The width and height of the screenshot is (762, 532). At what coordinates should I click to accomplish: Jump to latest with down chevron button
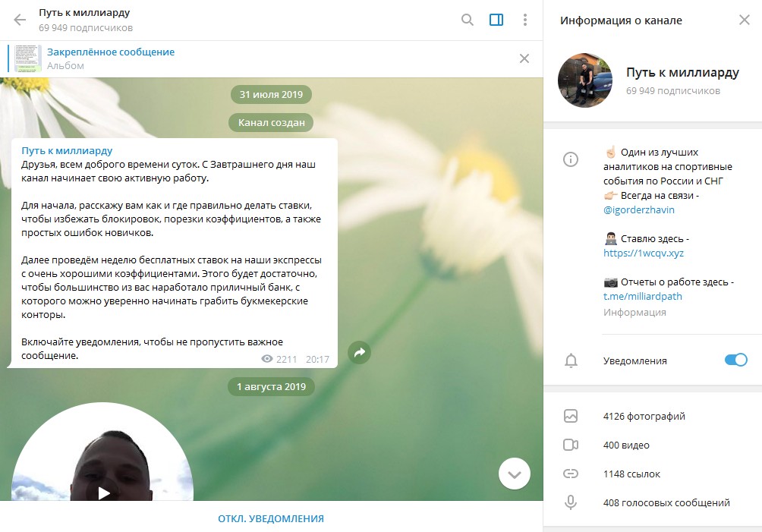pyautogui.click(x=514, y=474)
